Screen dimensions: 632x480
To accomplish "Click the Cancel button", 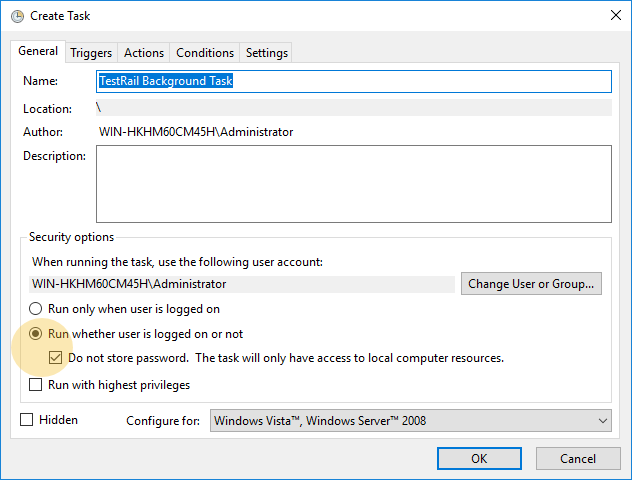I will 578,459.
